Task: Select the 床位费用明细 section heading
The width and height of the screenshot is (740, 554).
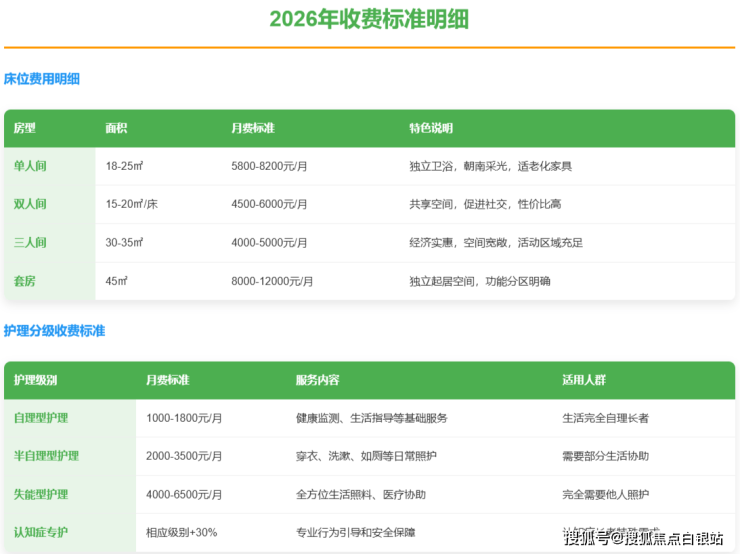Action: (x=42, y=79)
